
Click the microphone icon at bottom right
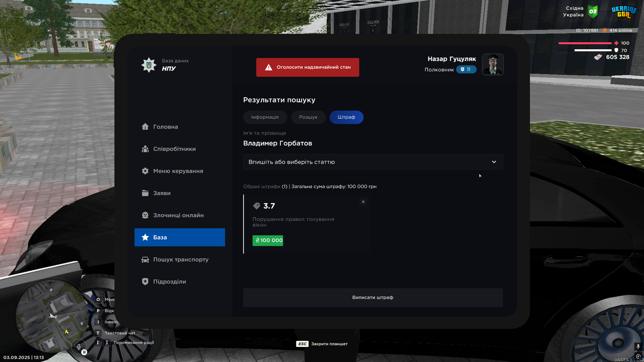tap(638, 346)
